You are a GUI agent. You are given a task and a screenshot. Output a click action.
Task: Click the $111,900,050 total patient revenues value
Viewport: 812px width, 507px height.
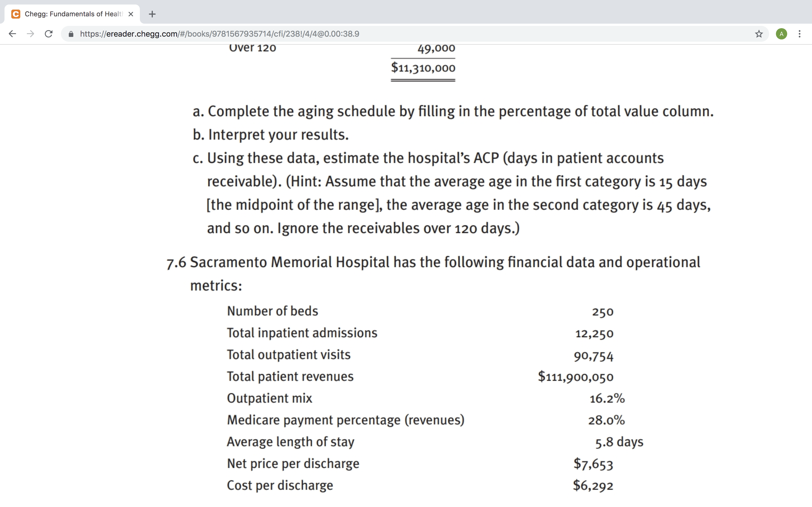[575, 377]
